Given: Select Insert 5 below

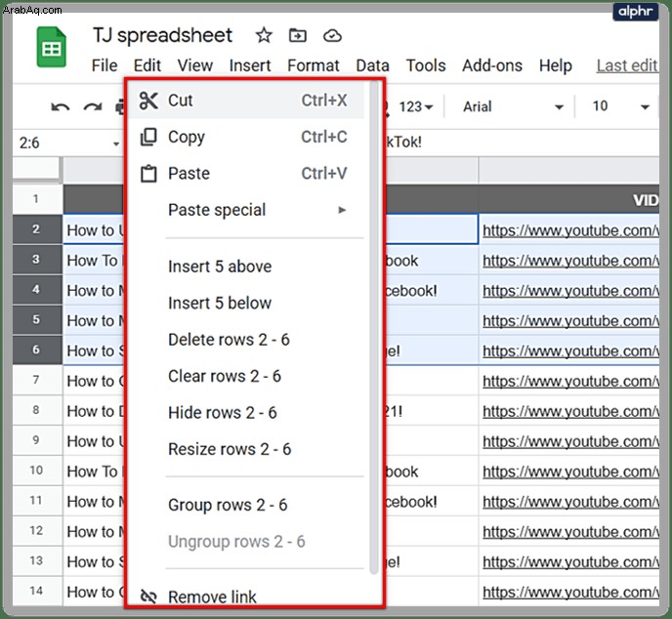Looking at the screenshot, I should pos(220,303).
